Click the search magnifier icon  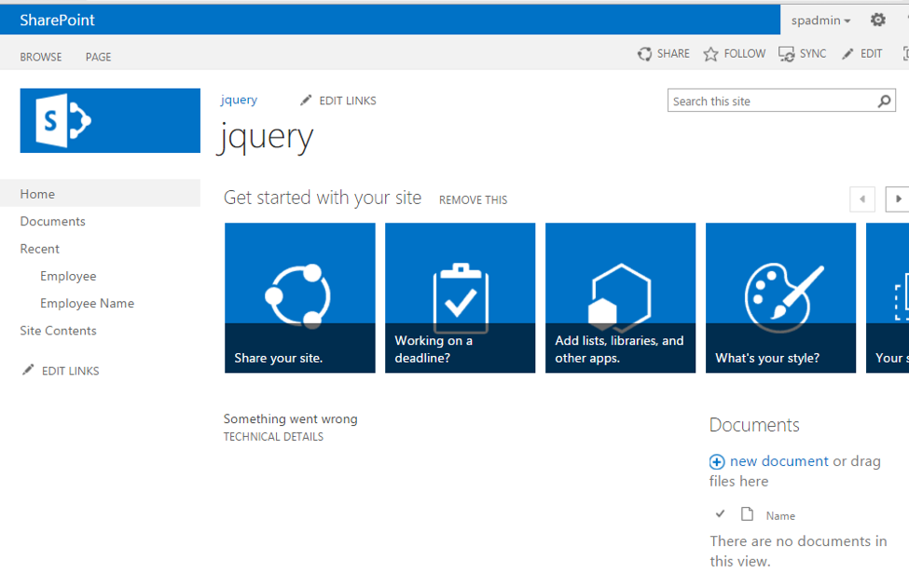(x=884, y=102)
